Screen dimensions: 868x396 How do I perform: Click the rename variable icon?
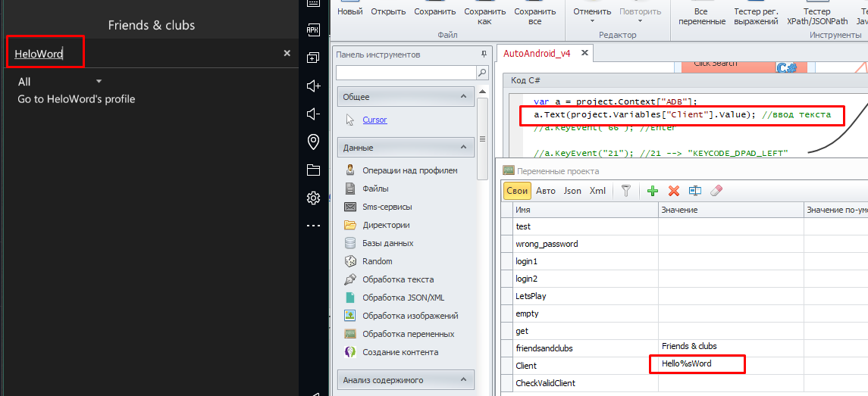tap(695, 191)
